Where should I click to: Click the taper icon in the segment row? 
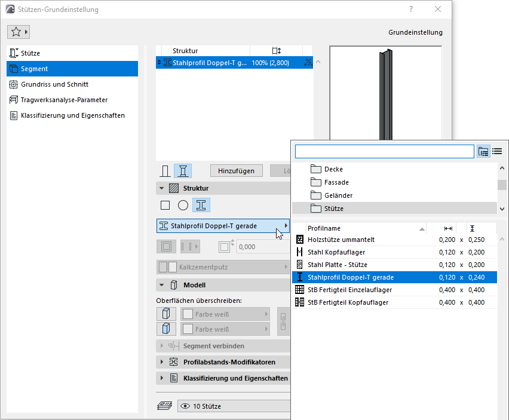(x=308, y=63)
